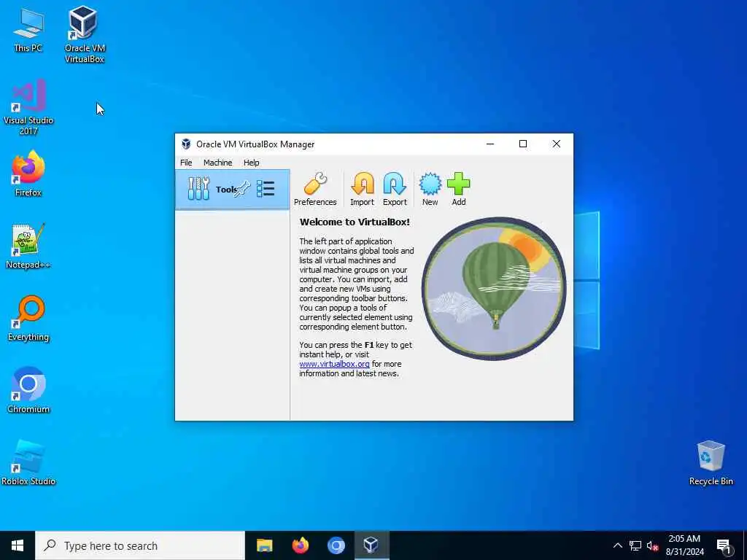The height and width of the screenshot is (560, 747).
Task: Click the VirtualBox window title bar icon
Action: [x=186, y=144]
